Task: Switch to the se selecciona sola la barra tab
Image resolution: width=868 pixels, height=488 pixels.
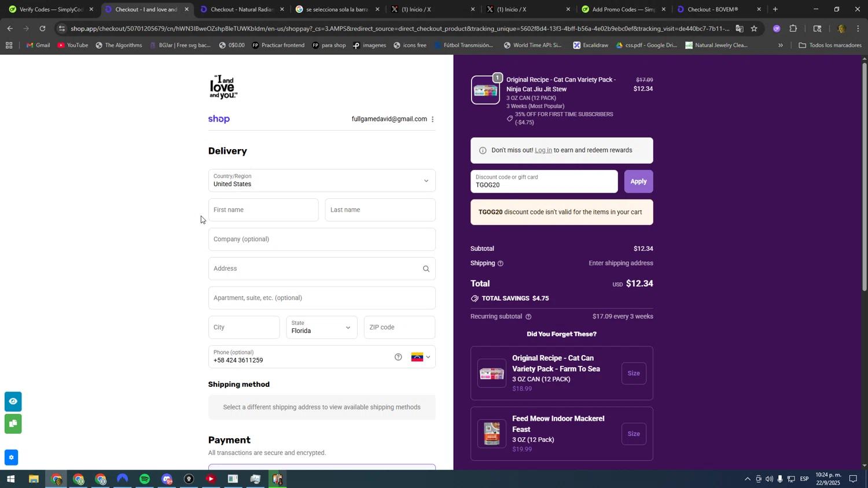Action: coord(337,9)
